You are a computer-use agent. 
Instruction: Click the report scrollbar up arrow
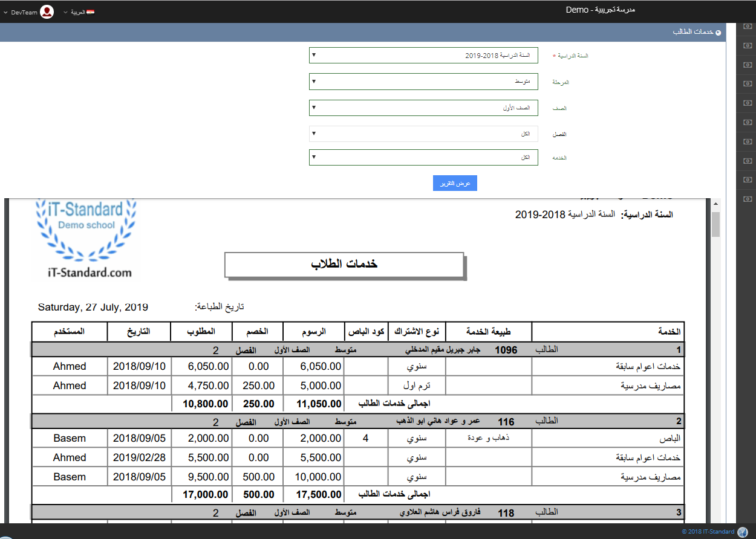tap(715, 204)
